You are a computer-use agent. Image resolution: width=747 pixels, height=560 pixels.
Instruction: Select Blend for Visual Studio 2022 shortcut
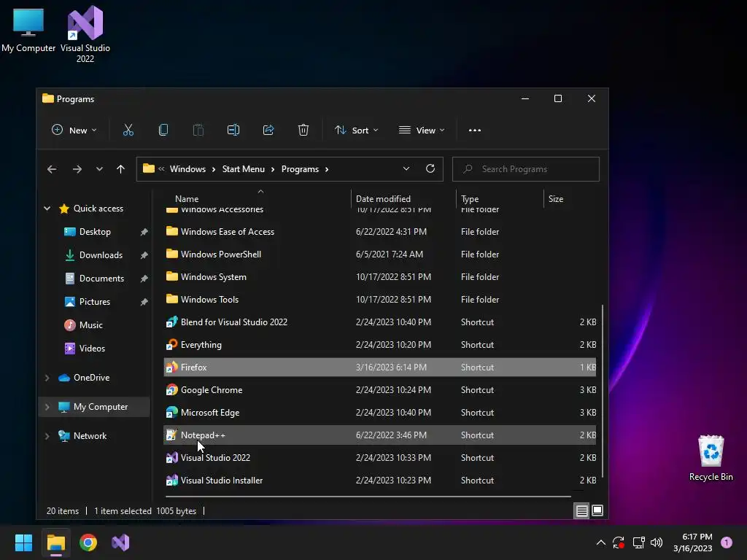click(379, 322)
